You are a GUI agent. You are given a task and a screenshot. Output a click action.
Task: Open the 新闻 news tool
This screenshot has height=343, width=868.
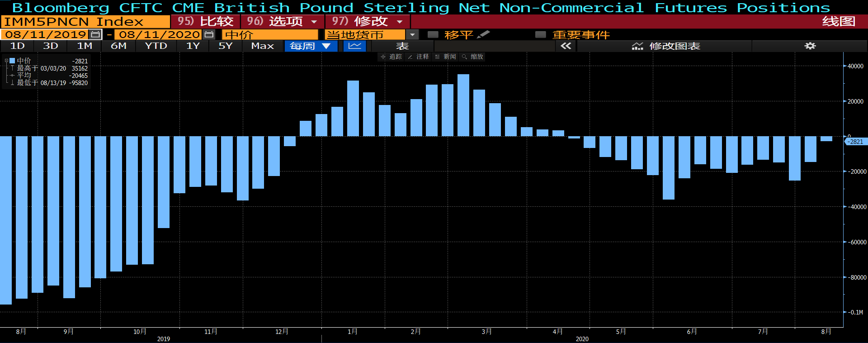click(x=445, y=57)
